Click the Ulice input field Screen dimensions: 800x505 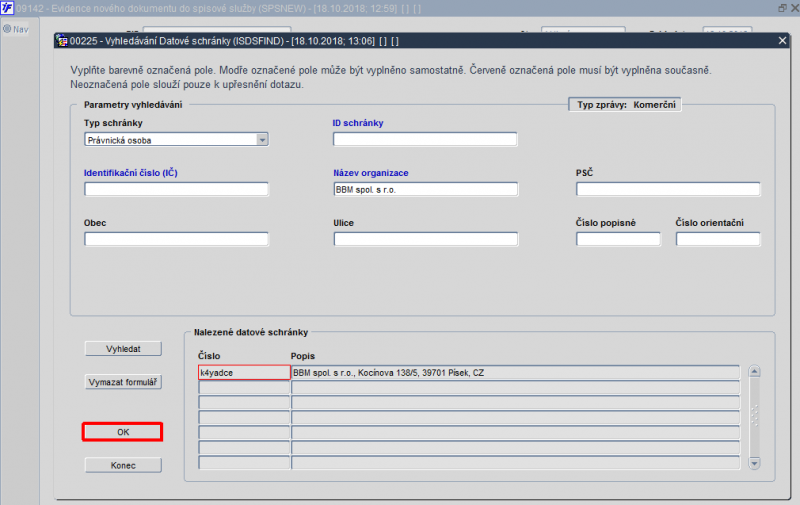(x=426, y=239)
